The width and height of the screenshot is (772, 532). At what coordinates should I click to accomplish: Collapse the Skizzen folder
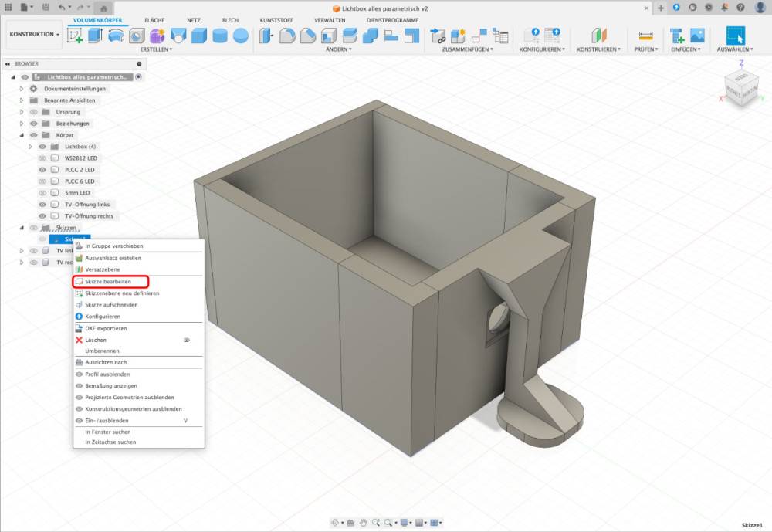21,228
